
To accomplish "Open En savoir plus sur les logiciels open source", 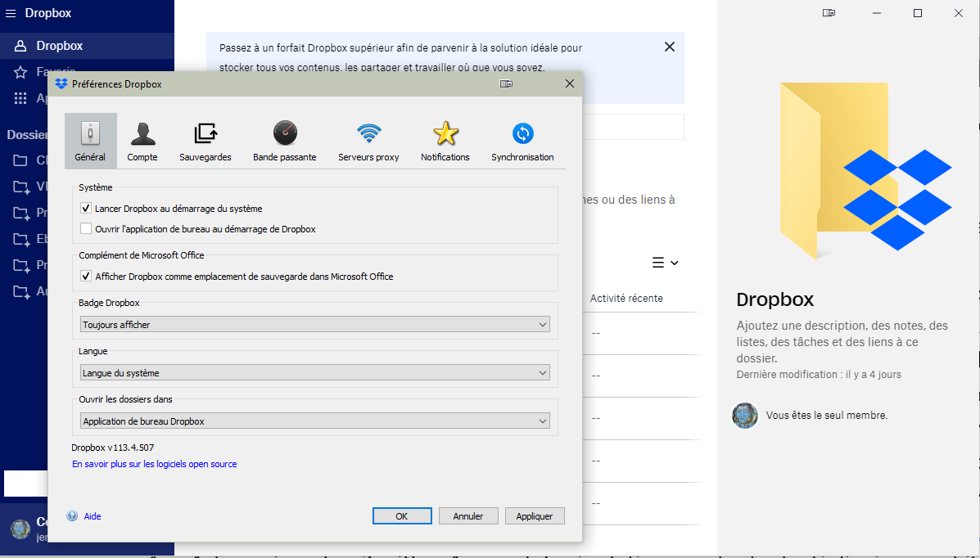I will (x=155, y=464).
